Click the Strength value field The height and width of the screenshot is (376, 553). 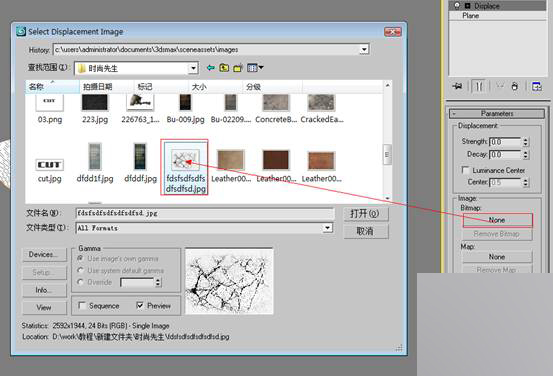tap(505, 142)
